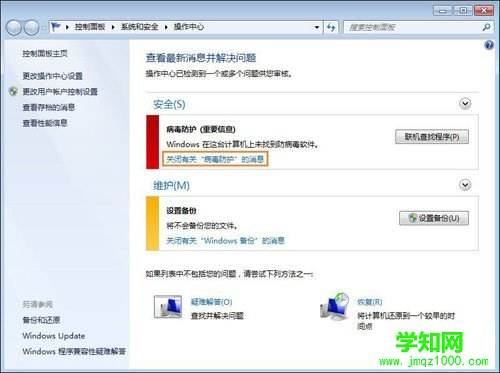The image size is (500, 373).
Task: Click the Action Center flag icon in address bar
Action: pos(56,27)
